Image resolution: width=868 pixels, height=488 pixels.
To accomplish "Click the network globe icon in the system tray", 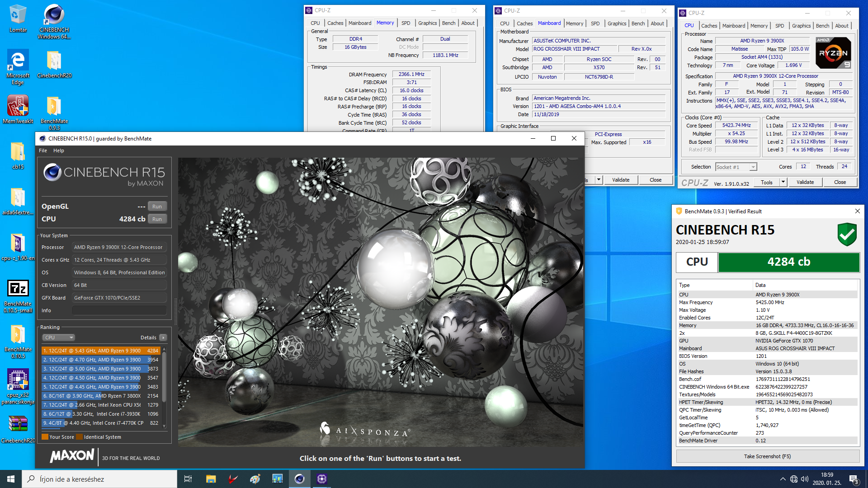I will click(x=794, y=479).
